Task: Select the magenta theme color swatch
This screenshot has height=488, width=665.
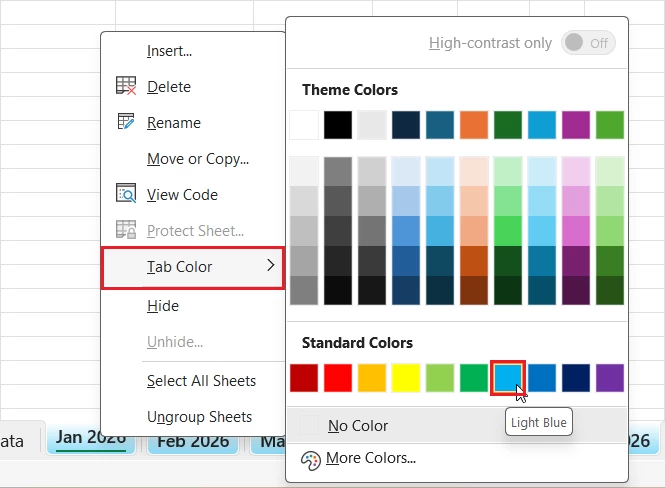Action: coord(576,125)
